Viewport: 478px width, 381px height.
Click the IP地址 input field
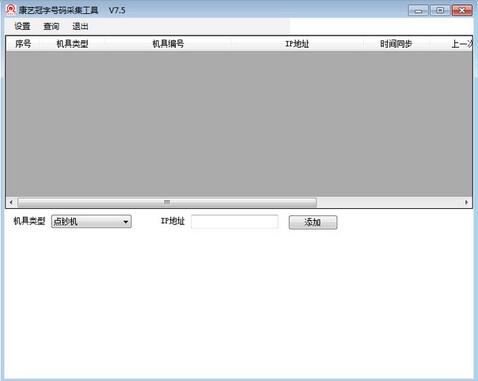[x=235, y=222]
